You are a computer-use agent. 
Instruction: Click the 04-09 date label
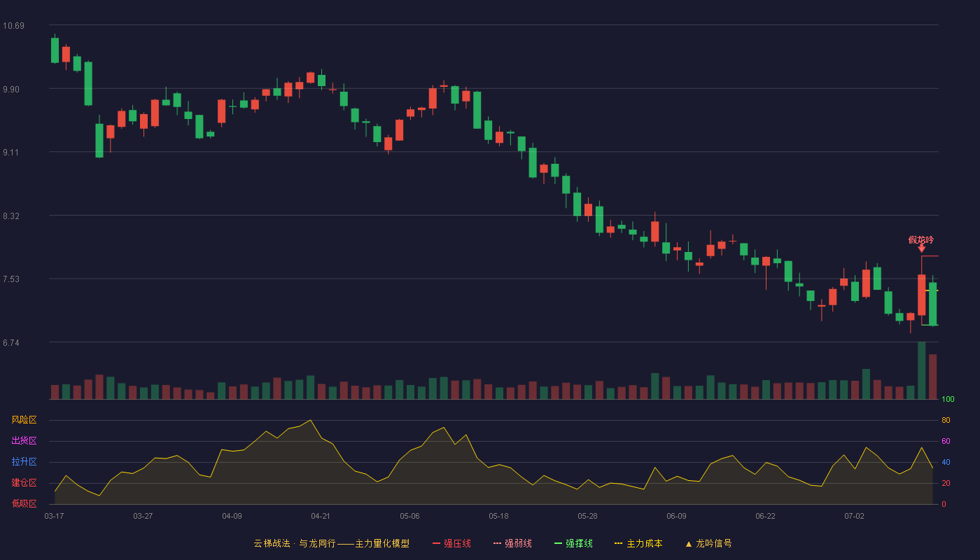pyautogui.click(x=232, y=516)
